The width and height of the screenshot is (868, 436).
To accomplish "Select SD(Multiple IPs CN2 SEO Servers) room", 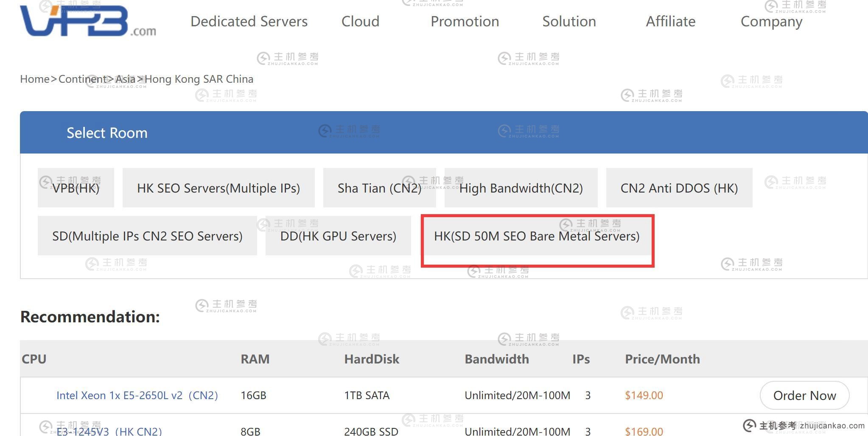I will tap(147, 236).
